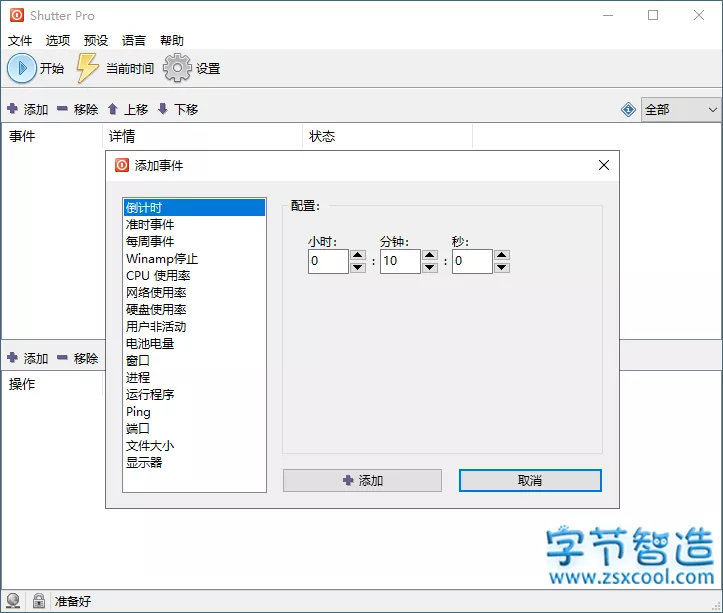Open the 全部 dropdown

[x=681, y=110]
